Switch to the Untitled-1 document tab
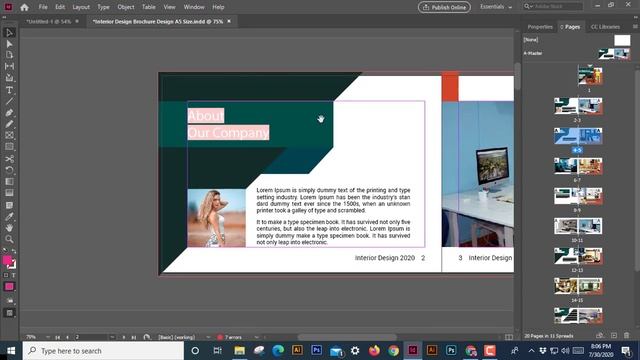 [x=49, y=21]
